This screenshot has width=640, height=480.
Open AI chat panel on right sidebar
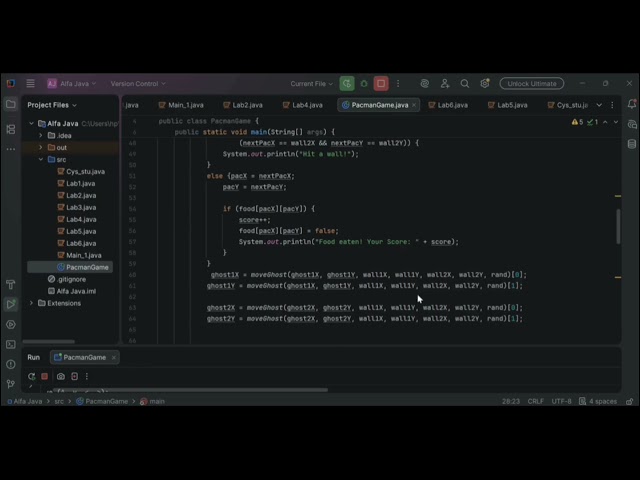tap(632, 124)
